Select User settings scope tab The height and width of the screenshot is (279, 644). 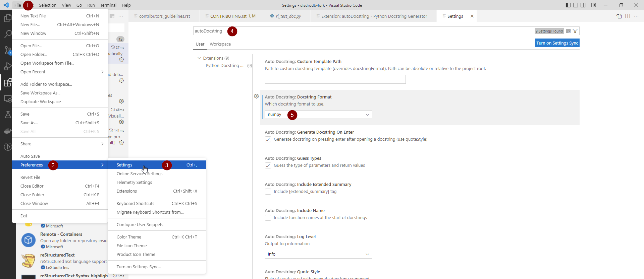pyautogui.click(x=200, y=44)
